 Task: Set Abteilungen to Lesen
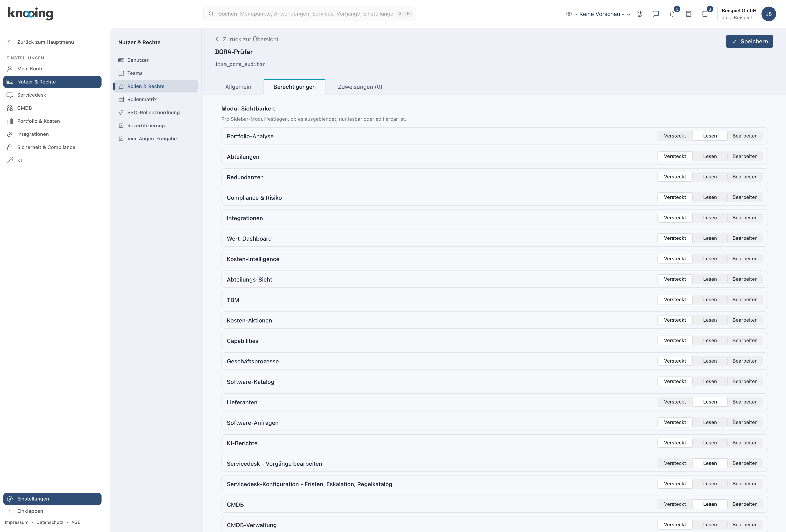tap(710, 157)
